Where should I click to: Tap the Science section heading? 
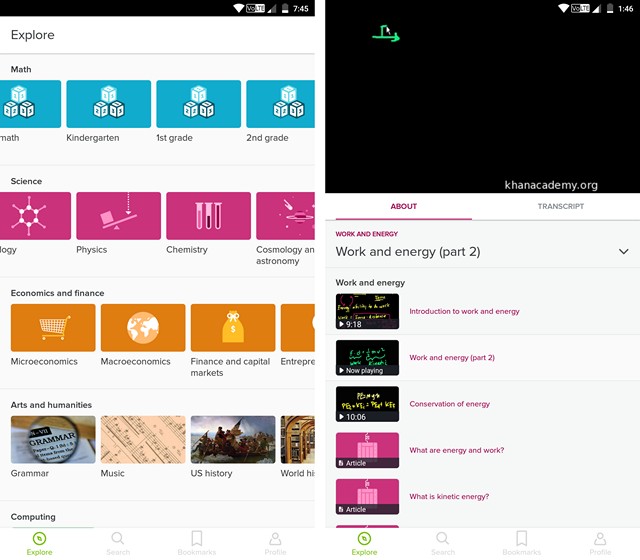pyautogui.click(x=26, y=181)
